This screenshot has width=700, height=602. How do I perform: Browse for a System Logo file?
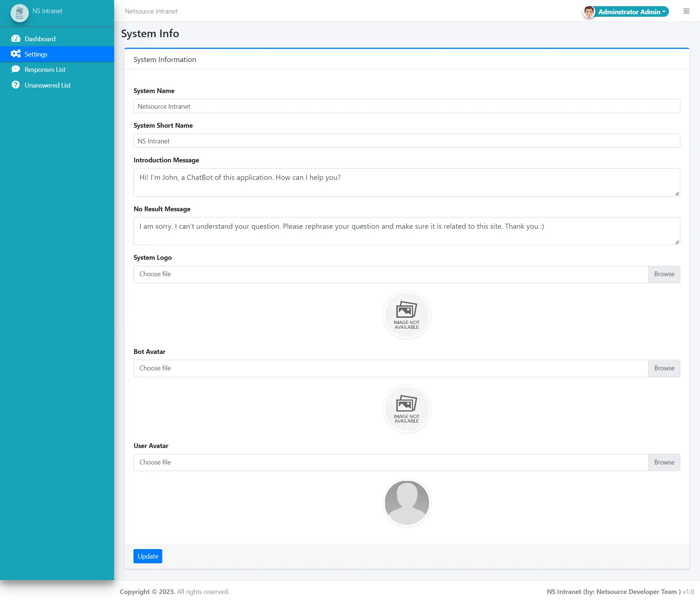[x=664, y=274]
